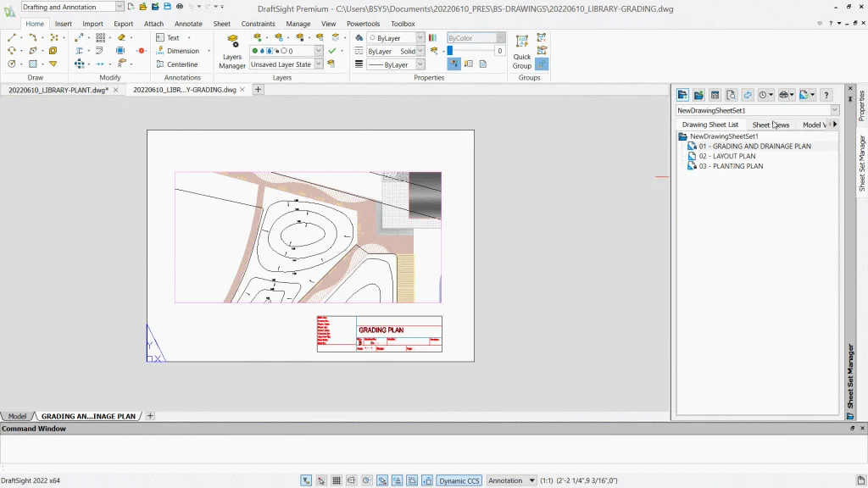Click the help question mark button
This screenshot has height=488, width=868.
click(x=826, y=95)
